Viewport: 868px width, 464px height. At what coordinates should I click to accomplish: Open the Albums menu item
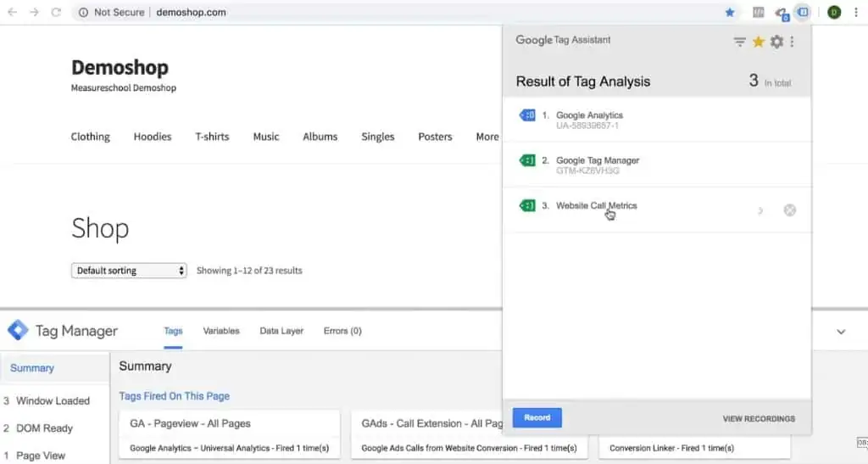point(320,137)
